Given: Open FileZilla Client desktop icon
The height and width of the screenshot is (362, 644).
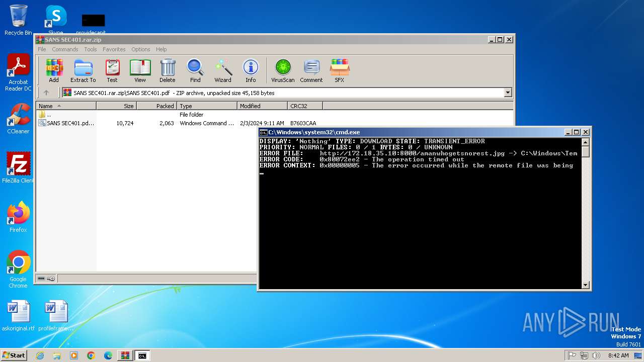Looking at the screenshot, I should coord(18,168).
